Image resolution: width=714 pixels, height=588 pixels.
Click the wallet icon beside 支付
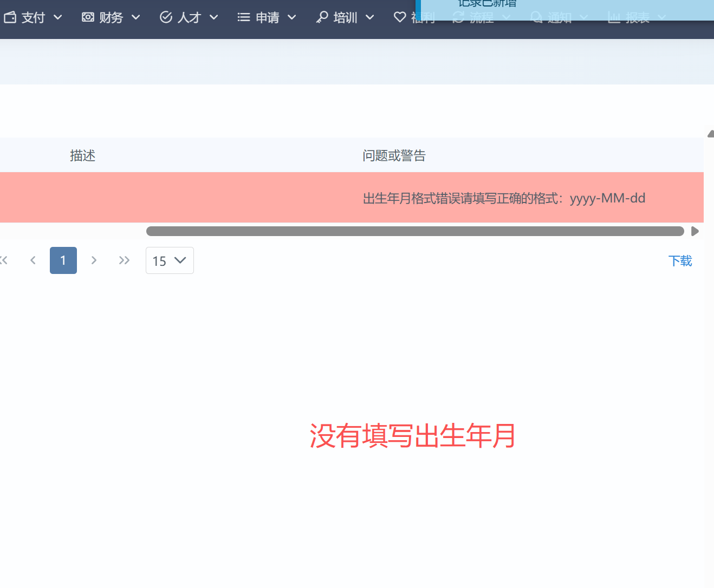pos(10,17)
